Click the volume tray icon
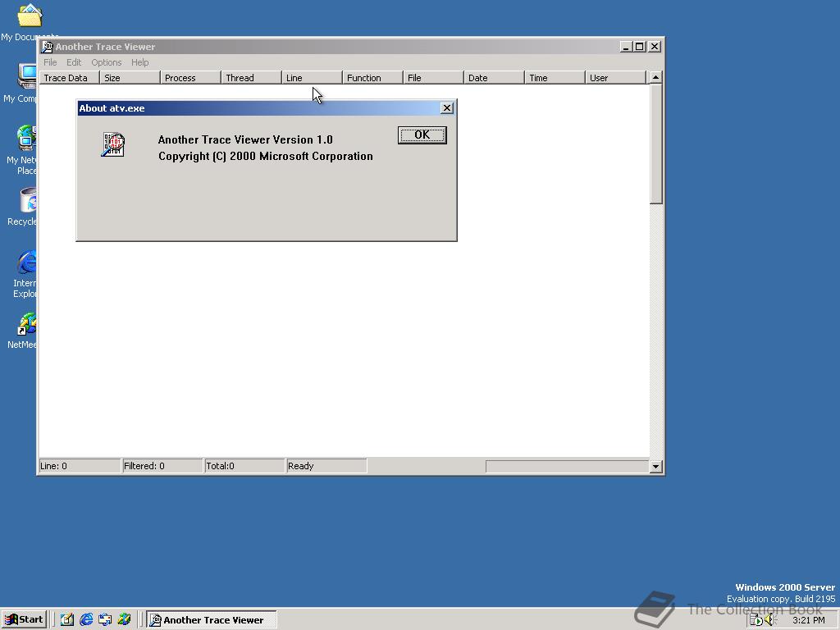 coord(770,620)
